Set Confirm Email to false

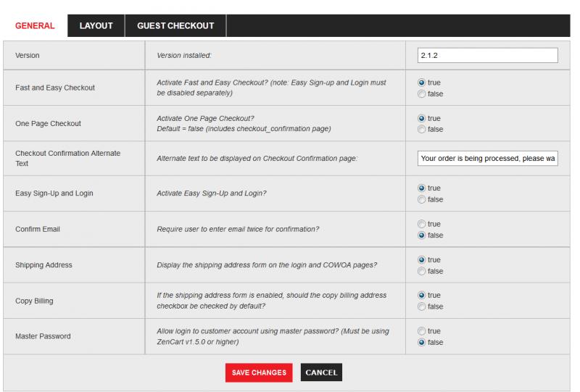(421, 235)
